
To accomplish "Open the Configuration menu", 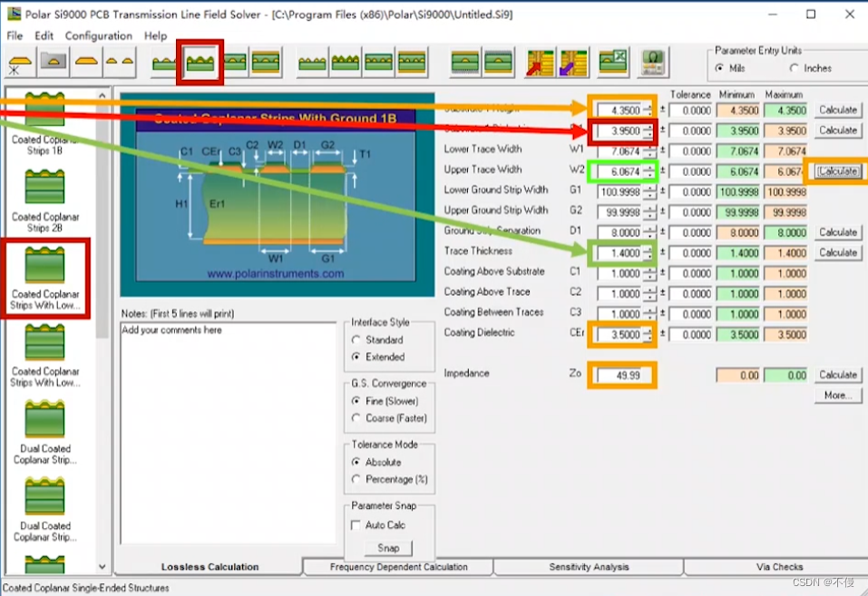I will point(99,35).
